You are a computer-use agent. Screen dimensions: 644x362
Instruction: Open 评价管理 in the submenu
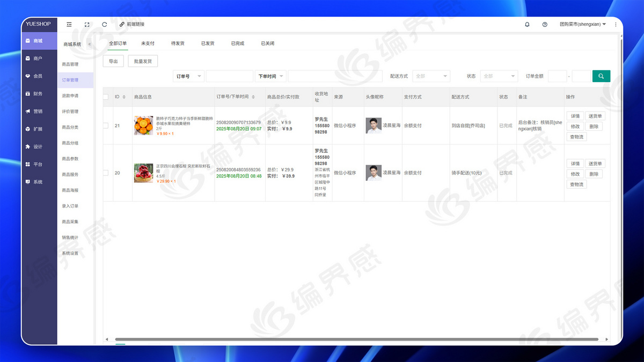point(70,112)
